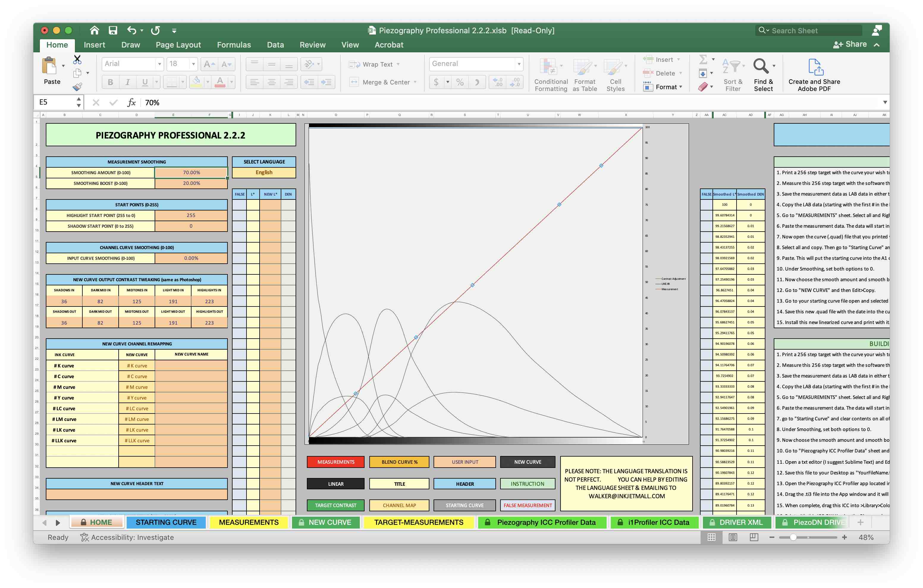Toggle italic formatting
This screenshot has width=923, height=588.
point(128,82)
